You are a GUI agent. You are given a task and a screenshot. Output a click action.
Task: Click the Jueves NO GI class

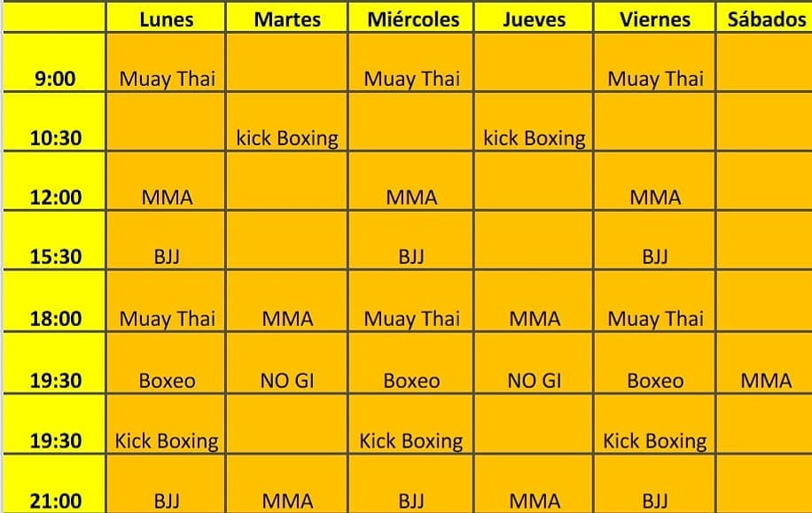coord(534,381)
